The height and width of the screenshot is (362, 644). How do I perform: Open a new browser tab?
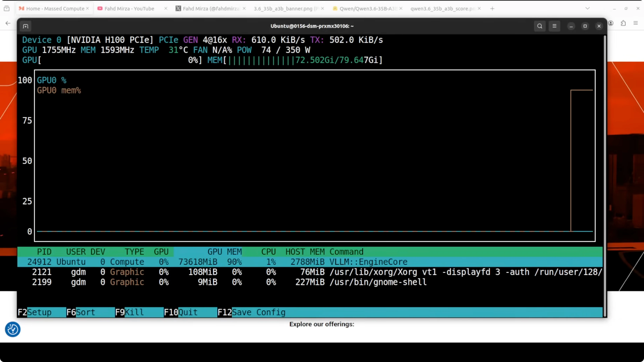(x=492, y=9)
